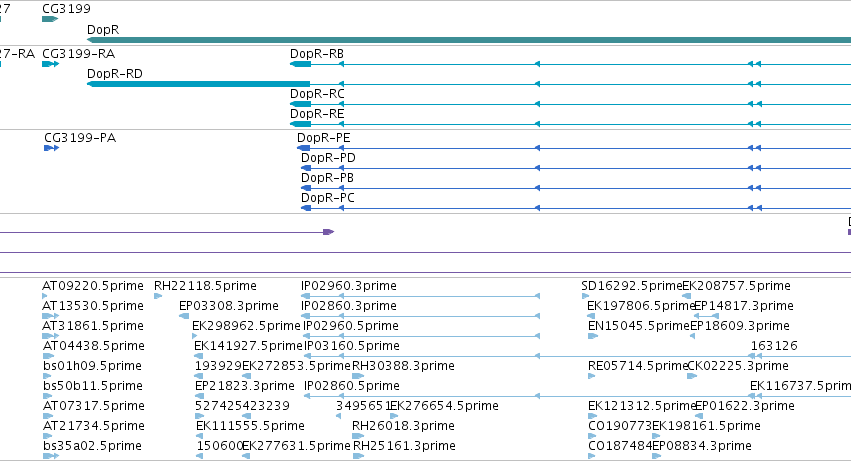Select the EP01622.3prime EST label

pyautogui.click(x=745, y=406)
